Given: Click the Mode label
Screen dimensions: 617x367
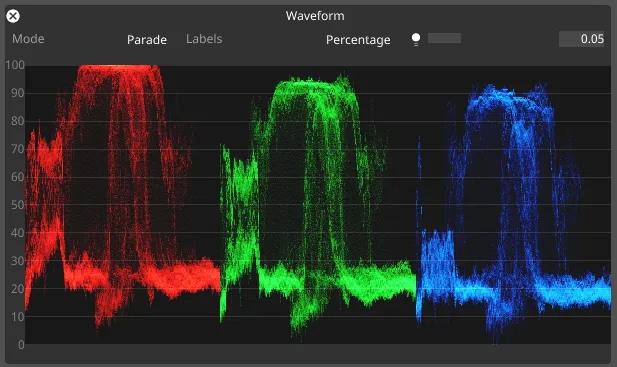Looking at the screenshot, I should click(28, 39).
